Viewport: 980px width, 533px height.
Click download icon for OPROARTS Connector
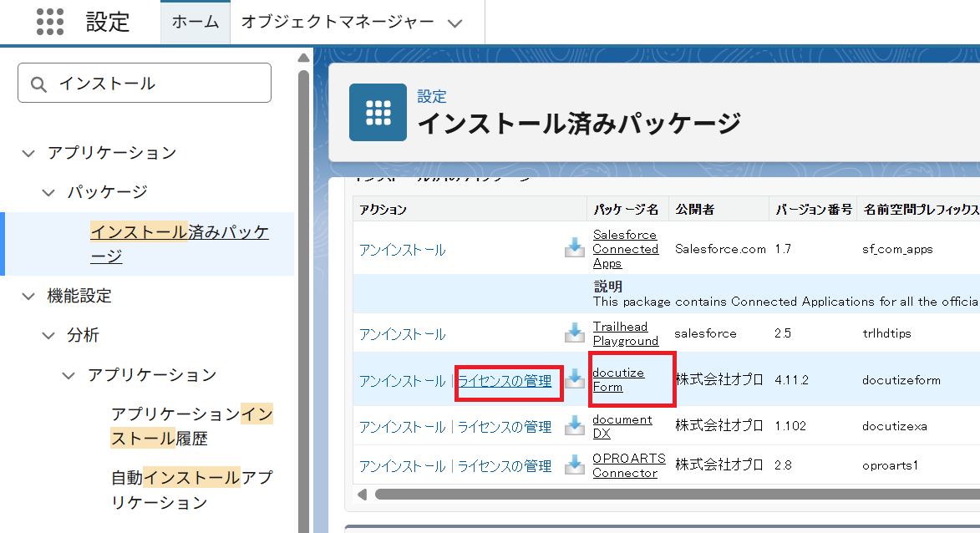(575, 464)
